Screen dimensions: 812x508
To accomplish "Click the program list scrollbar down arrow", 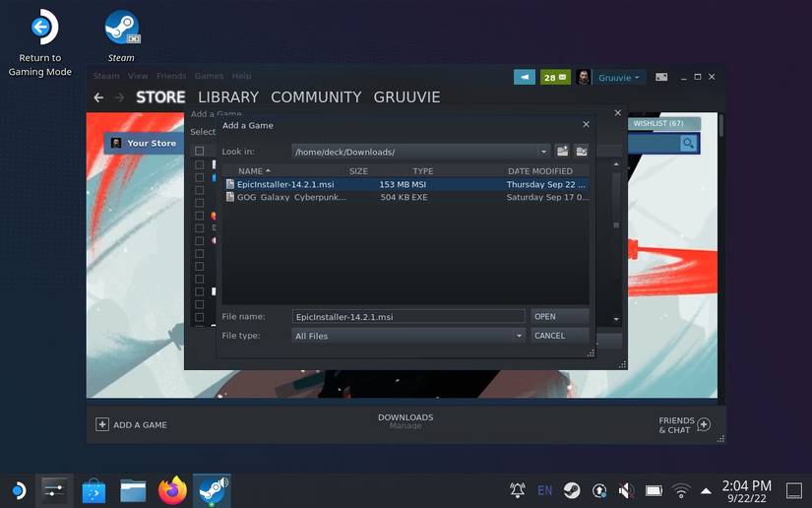I will tap(616, 319).
